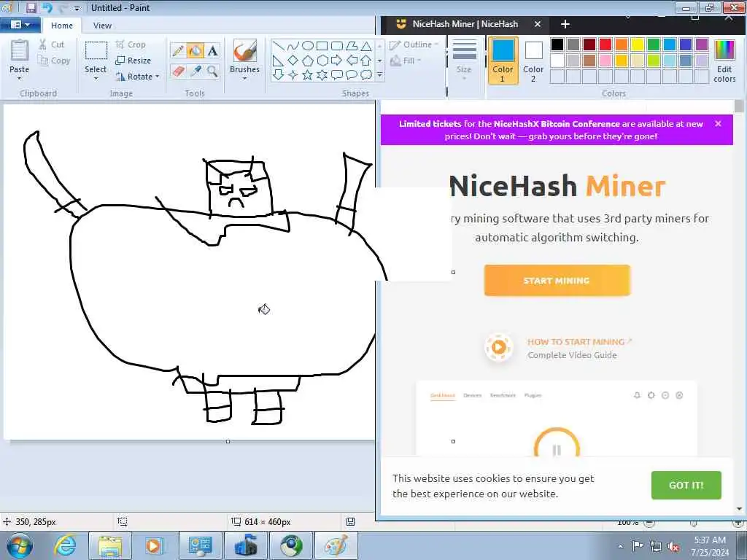Open Windows Media Player from taskbar
The width and height of the screenshot is (747, 560).
click(x=154, y=545)
